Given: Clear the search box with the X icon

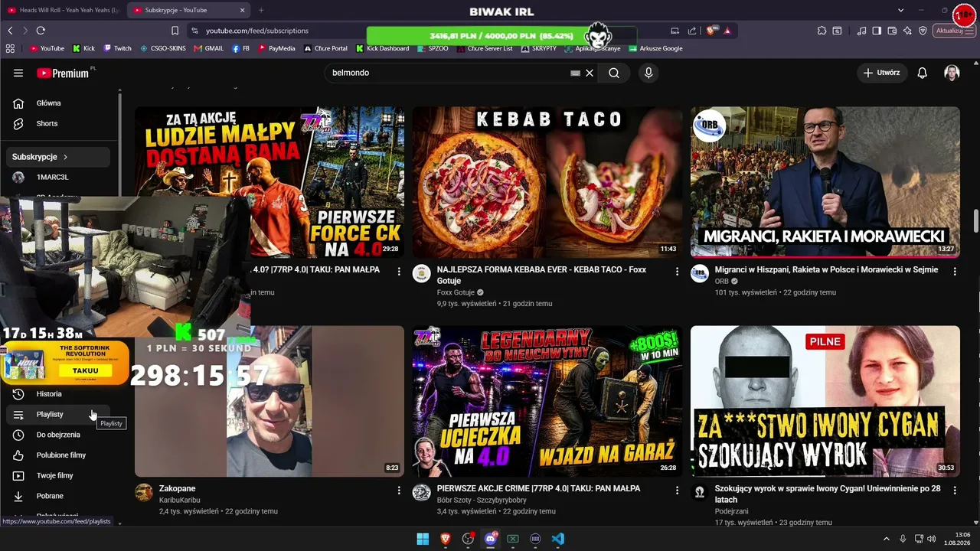Looking at the screenshot, I should [590, 73].
